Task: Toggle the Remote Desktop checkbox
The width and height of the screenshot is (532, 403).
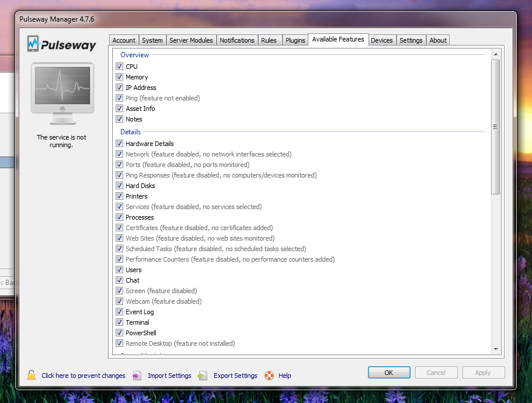Action: click(x=119, y=343)
